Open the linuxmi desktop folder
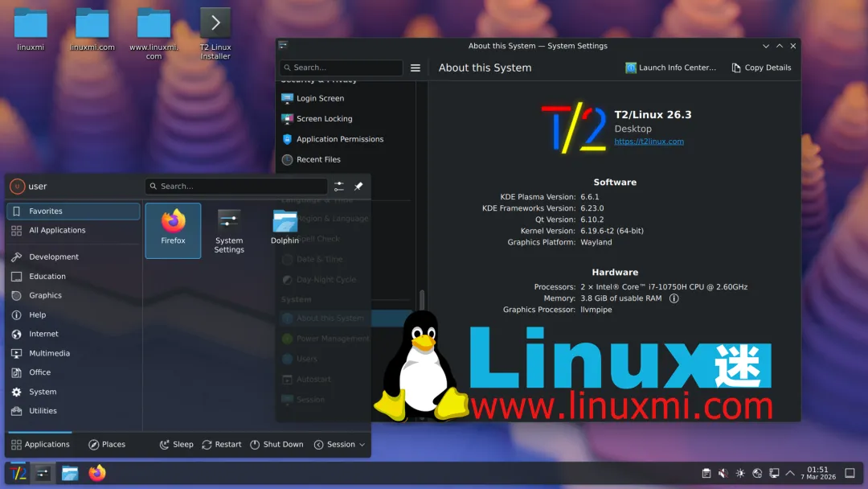This screenshot has width=868, height=489. [31, 29]
